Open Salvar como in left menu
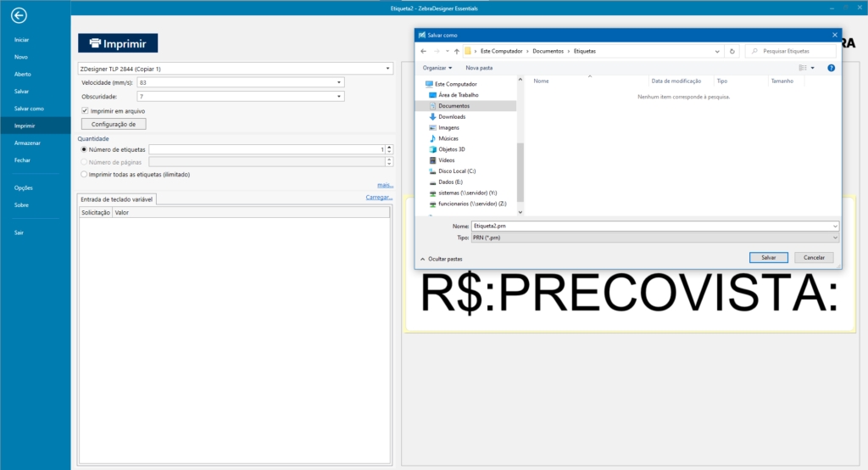Image resolution: width=868 pixels, height=470 pixels. [x=29, y=109]
